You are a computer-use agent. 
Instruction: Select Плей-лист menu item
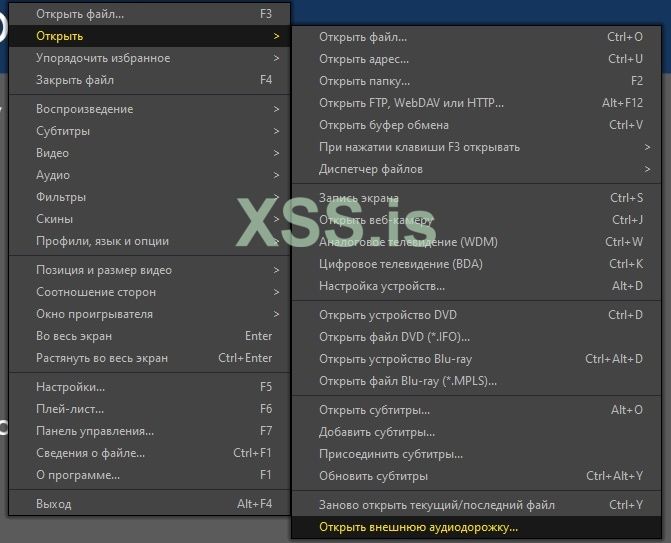(x=70, y=409)
